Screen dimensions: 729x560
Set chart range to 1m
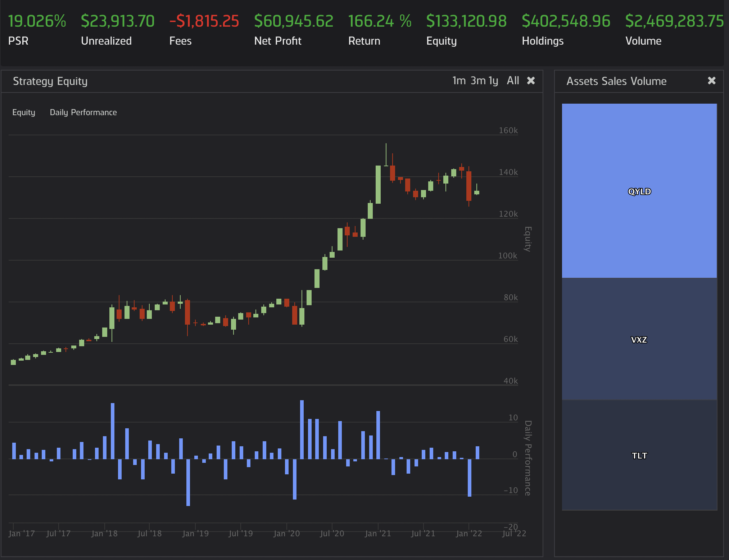click(x=459, y=81)
